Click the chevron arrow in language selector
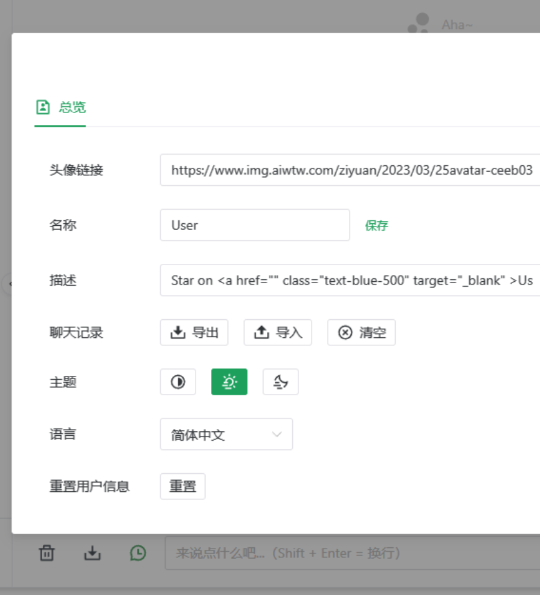 point(277,434)
